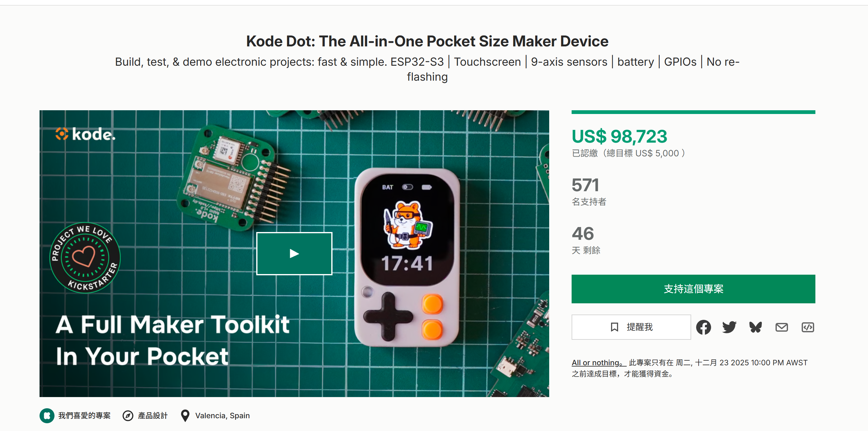Open the Valencia, Spain location link
Screen dimensions: 868x431
(x=222, y=415)
